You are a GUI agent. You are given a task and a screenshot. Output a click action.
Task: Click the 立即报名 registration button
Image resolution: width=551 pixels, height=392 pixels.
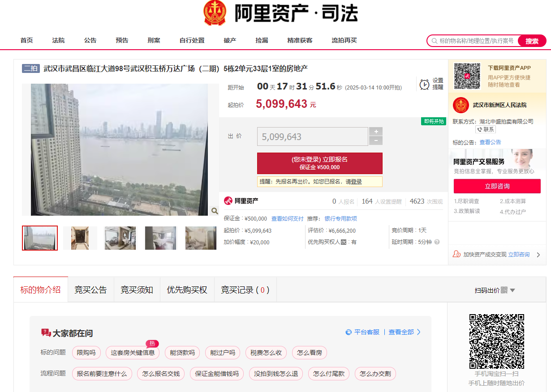point(320,163)
